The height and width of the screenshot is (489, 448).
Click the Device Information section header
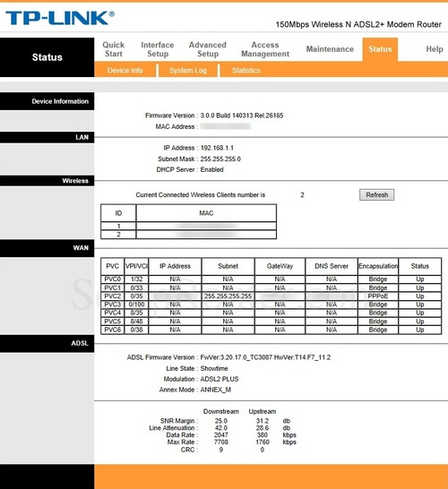tap(47, 101)
